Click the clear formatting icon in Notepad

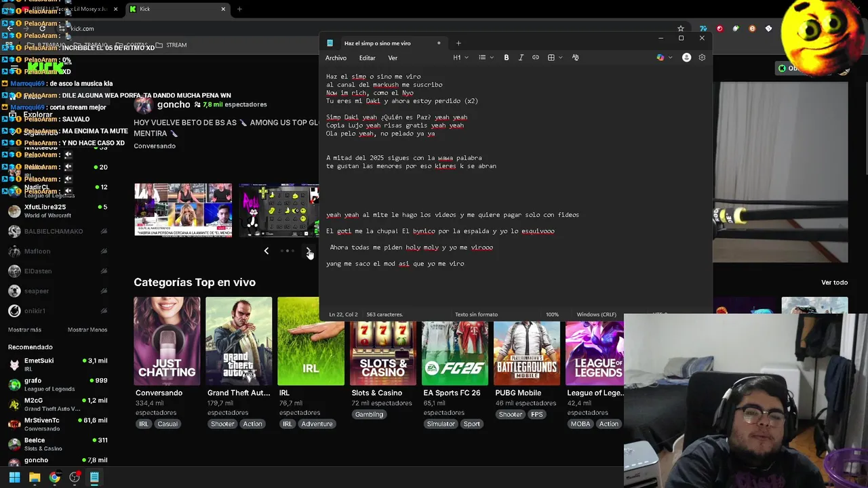click(575, 58)
